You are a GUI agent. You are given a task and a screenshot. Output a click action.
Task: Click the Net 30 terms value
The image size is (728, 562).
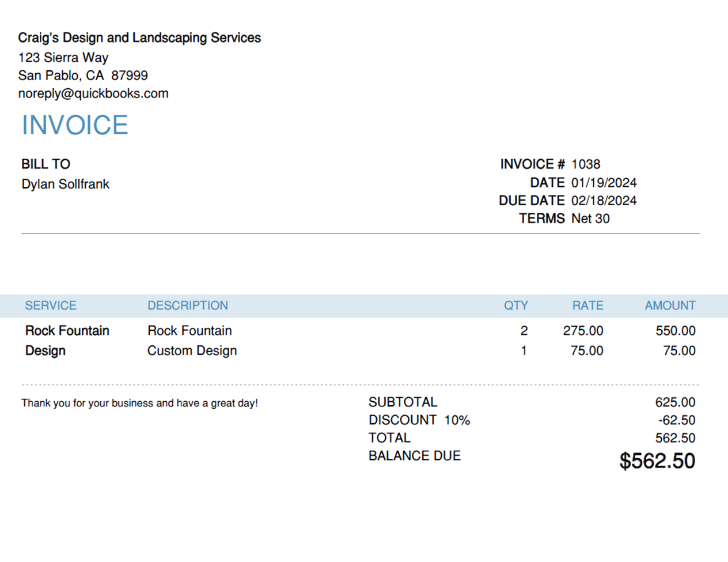[x=590, y=218]
